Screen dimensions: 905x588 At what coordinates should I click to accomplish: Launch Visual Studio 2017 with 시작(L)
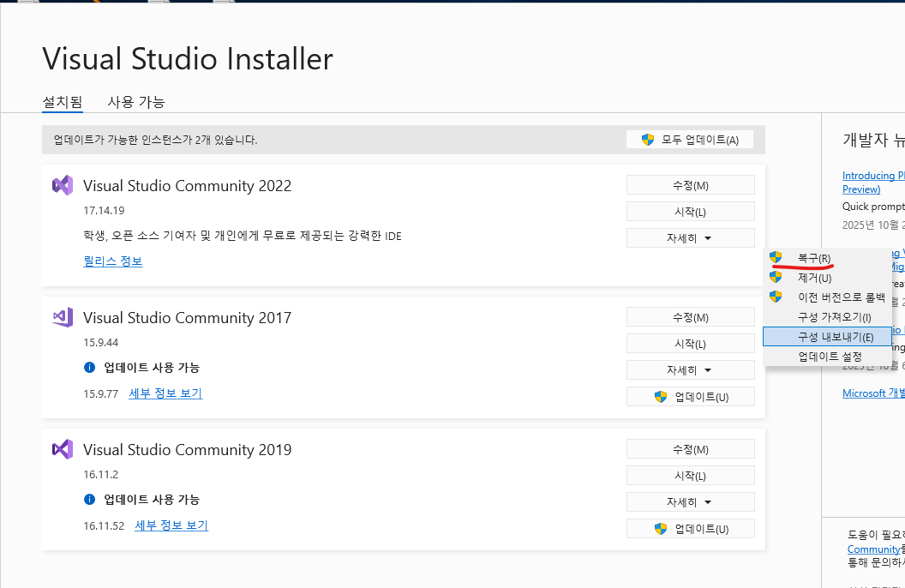pyautogui.click(x=690, y=344)
